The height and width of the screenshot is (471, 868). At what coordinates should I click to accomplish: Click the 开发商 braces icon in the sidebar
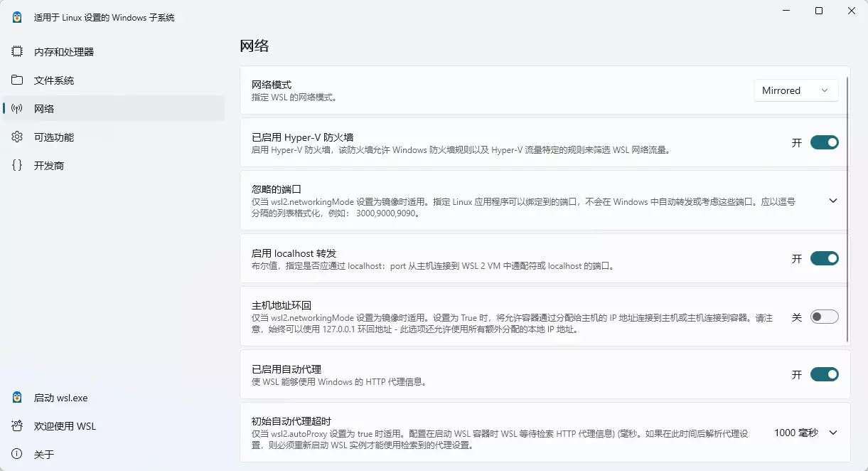click(x=17, y=166)
